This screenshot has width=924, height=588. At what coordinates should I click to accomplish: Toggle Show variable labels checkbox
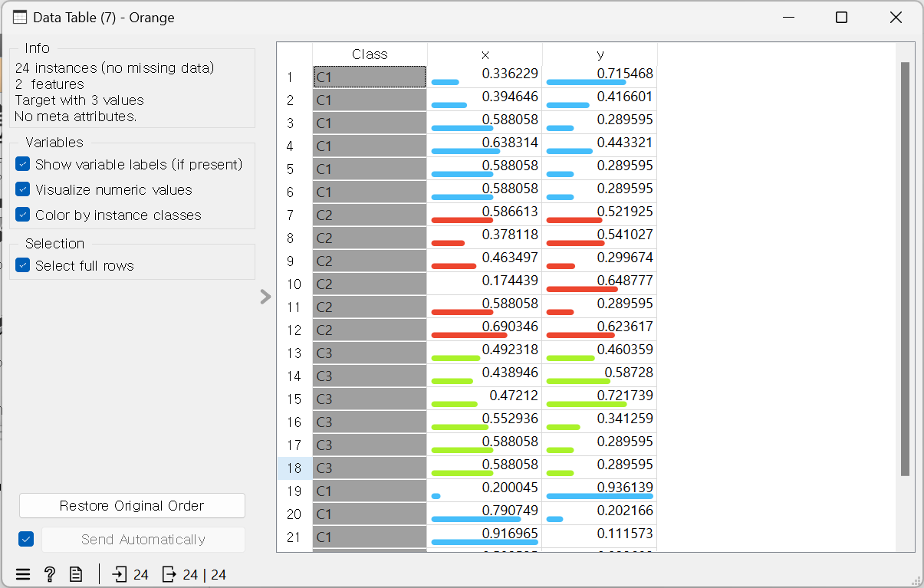[x=23, y=164]
